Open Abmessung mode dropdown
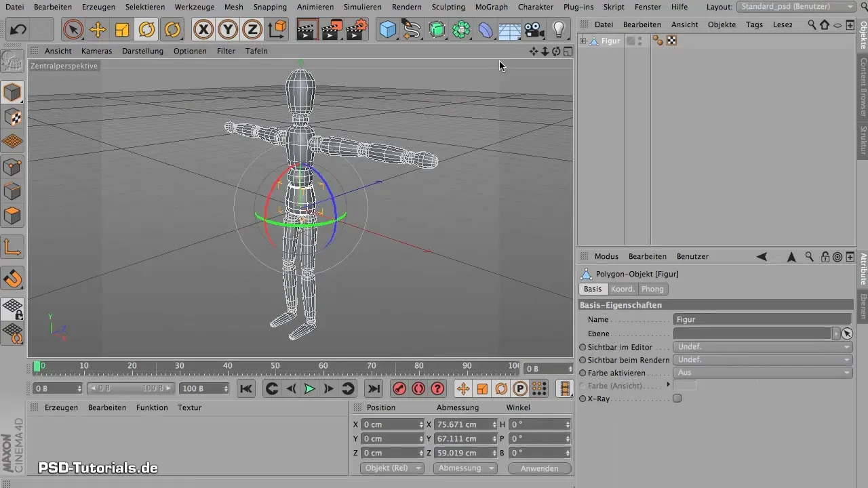This screenshot has width=868, height=488. point(465,468)
